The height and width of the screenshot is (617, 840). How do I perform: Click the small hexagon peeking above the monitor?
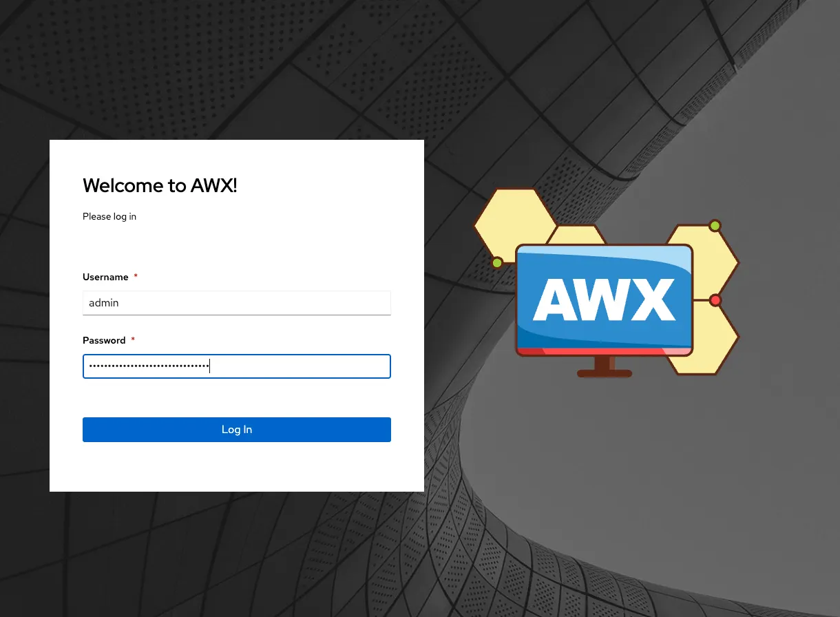click(577, 234)
